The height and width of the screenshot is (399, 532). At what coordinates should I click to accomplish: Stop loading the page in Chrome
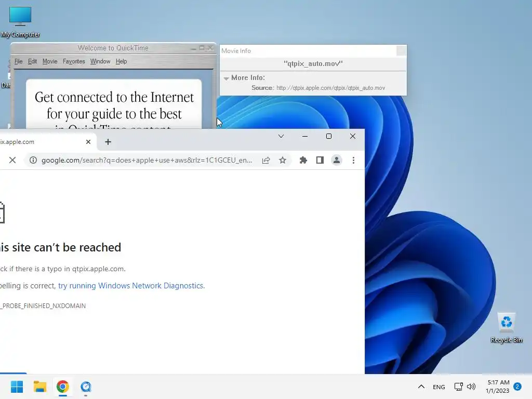[12, 160]
